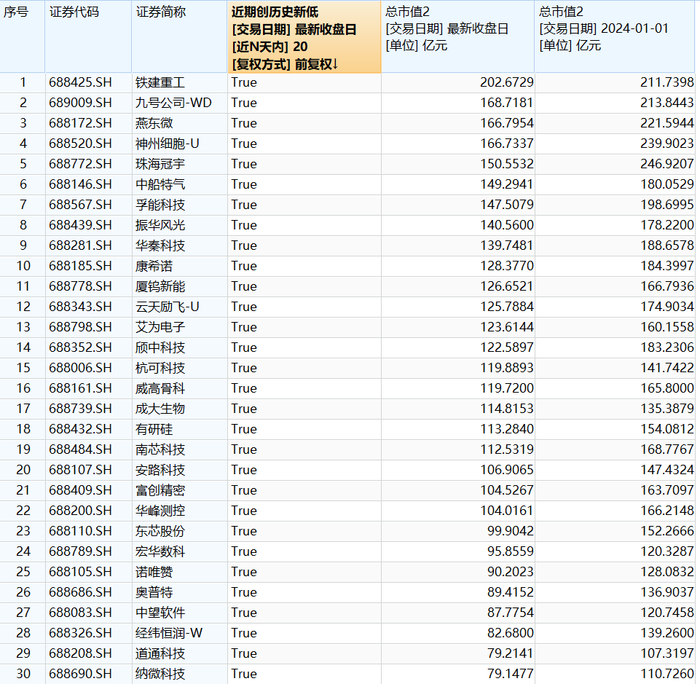Screen dimensions: 700x684
Task: Click market value 107.3197
Action: [x=667, y=653]
